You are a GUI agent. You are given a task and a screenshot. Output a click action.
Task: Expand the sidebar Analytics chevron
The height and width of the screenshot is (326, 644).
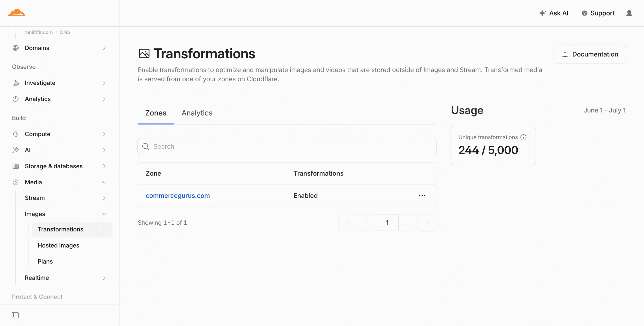[104, 99]
